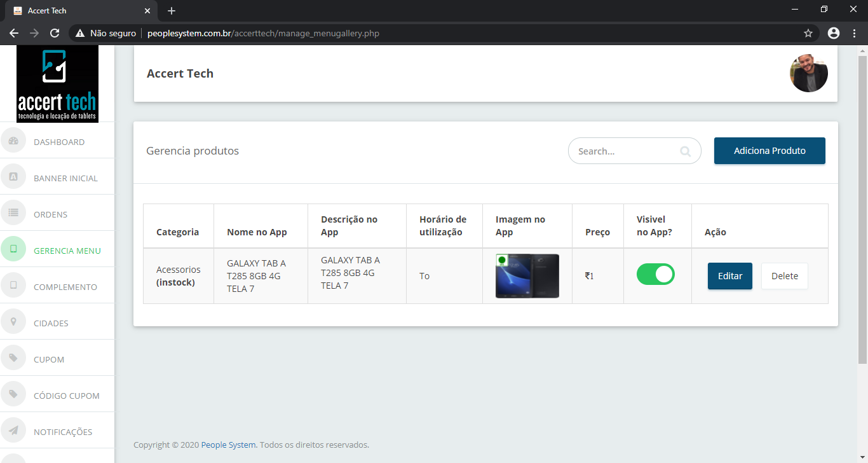
Task: Click the Notificações paper plane icon
Action: (x=13, y=431)
